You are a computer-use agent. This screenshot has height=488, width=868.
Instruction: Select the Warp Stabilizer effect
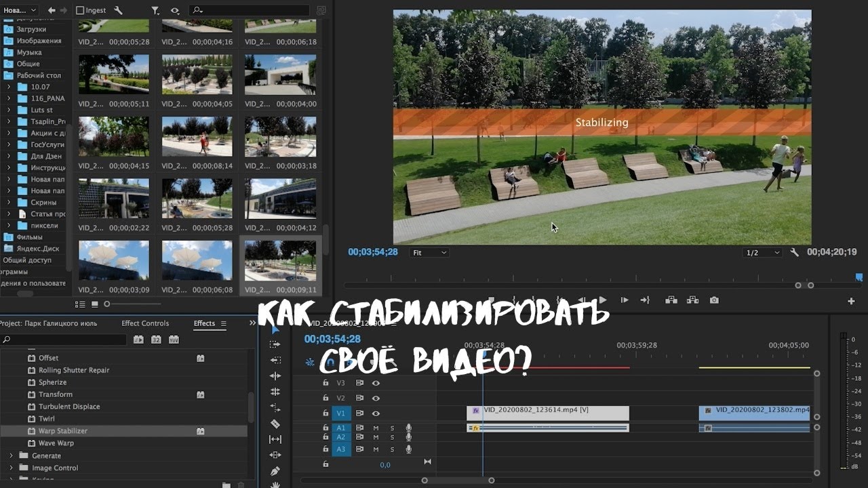pos(63,431)
